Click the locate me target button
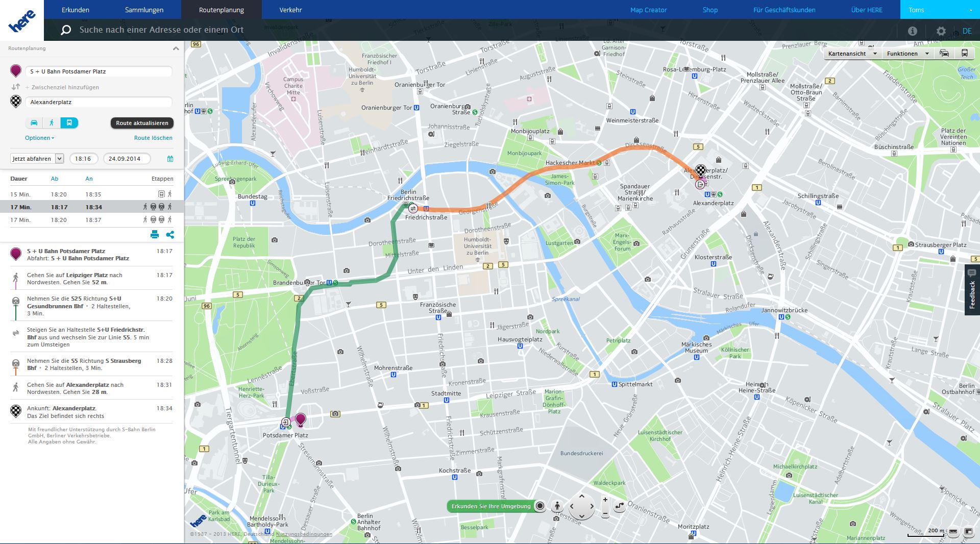This screenshot has width=980, height=544. click(540, 506)
